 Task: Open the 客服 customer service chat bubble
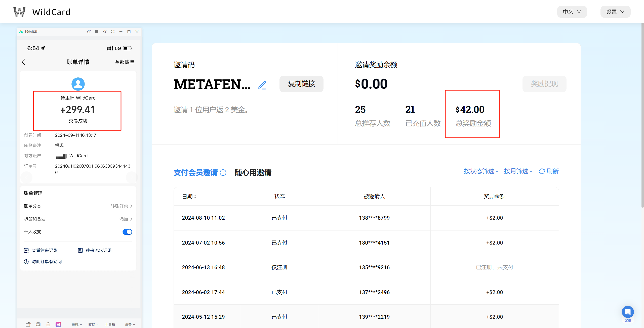[628, 312]
